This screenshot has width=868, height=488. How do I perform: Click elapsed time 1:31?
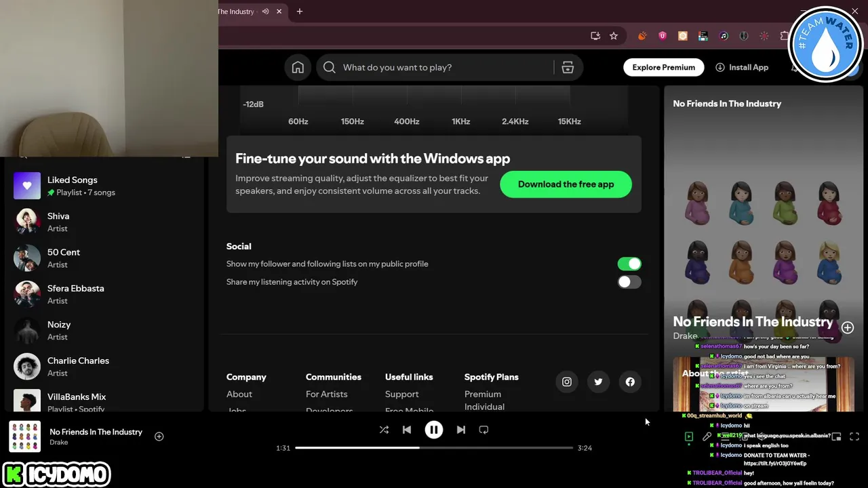pos(283,448)
